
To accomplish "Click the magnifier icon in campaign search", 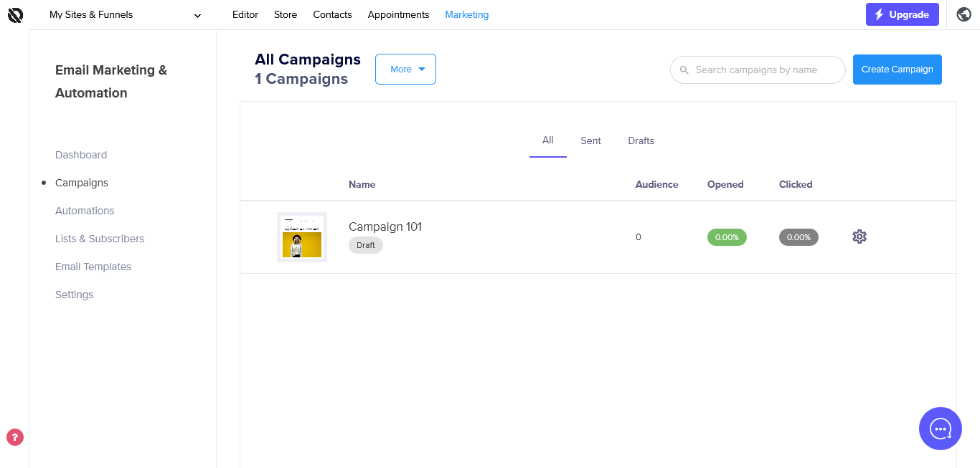I will [684, 70].
